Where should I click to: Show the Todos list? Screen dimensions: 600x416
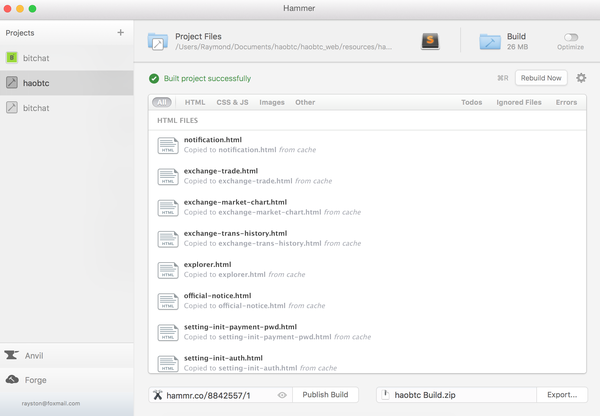tap(471, 102)
